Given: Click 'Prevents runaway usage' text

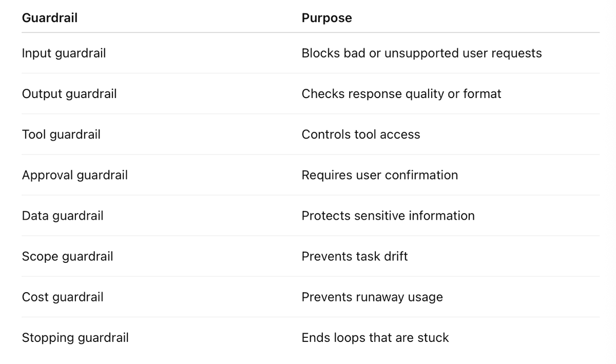Looking at the screenshot, I should [x=372, y=297].
